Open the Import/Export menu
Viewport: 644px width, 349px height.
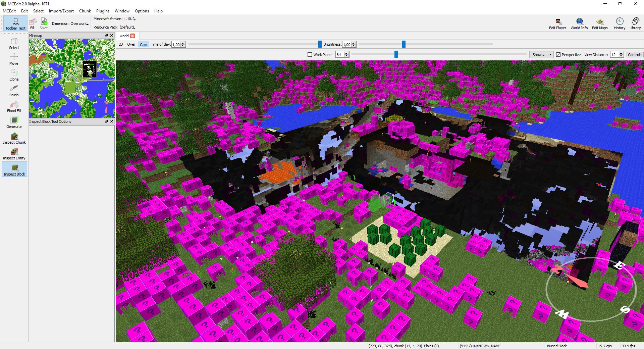(x=61, y=11)
